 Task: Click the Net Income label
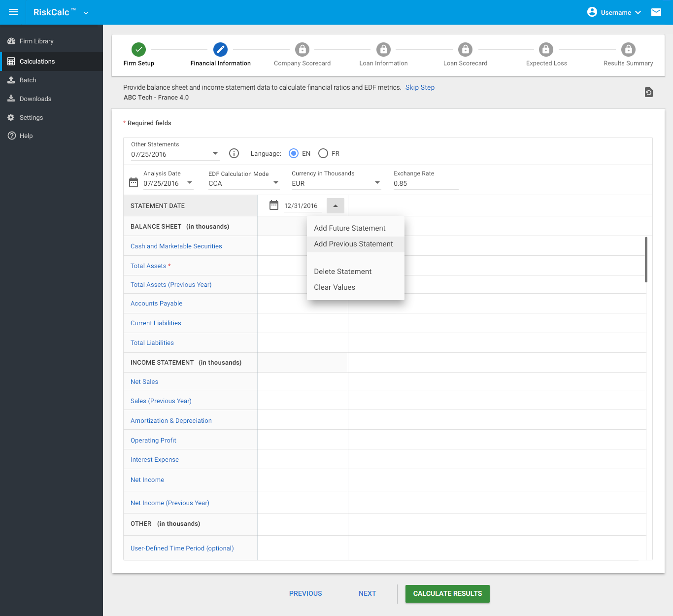(147, 479)
